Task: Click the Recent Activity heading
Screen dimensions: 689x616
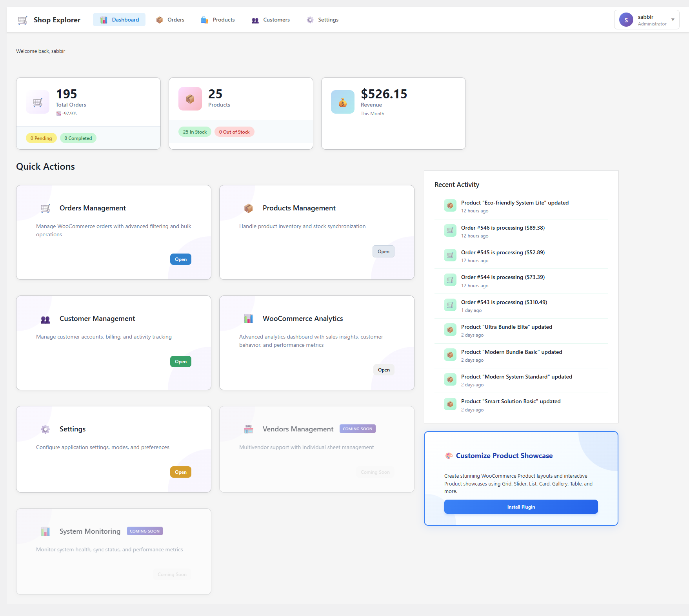Action: pyautogui.click(x=457, y=185)
